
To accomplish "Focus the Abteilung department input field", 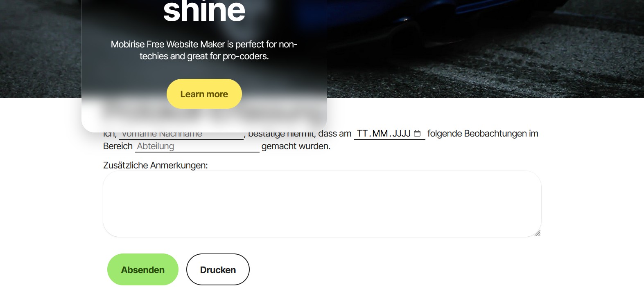I will [197, 146].
